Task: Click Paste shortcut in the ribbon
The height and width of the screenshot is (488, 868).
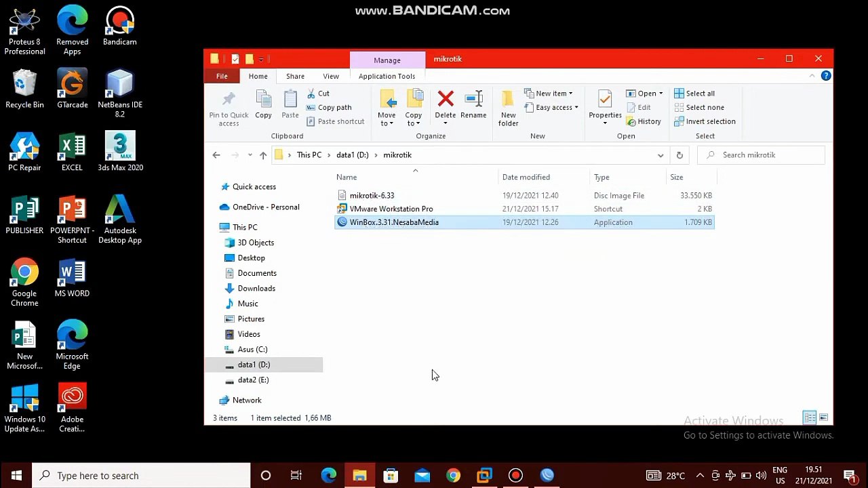Action: click(x=335, y=121)
